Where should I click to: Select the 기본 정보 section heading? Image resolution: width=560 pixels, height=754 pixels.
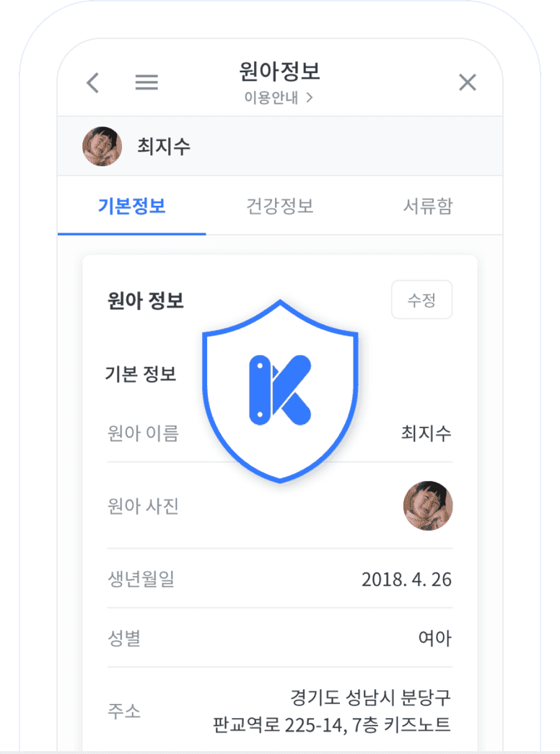pos(141,374)
